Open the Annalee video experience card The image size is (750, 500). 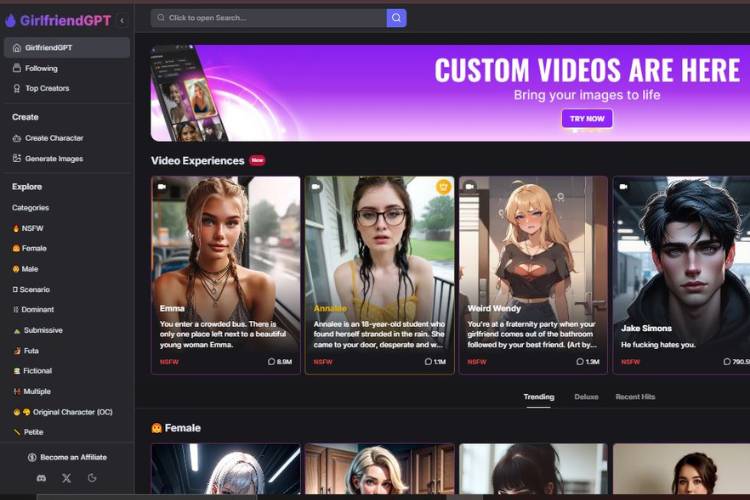coord(380,275)
